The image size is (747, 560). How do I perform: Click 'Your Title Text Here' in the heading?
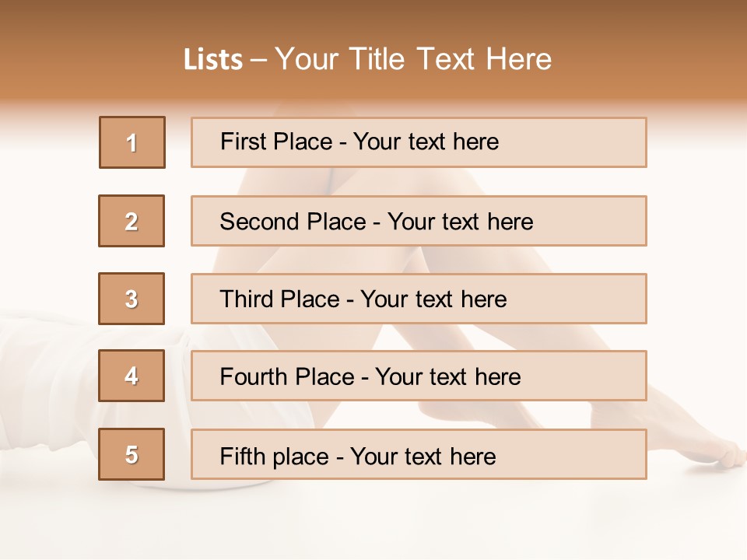pyautogui.click(x=413, y=59)
